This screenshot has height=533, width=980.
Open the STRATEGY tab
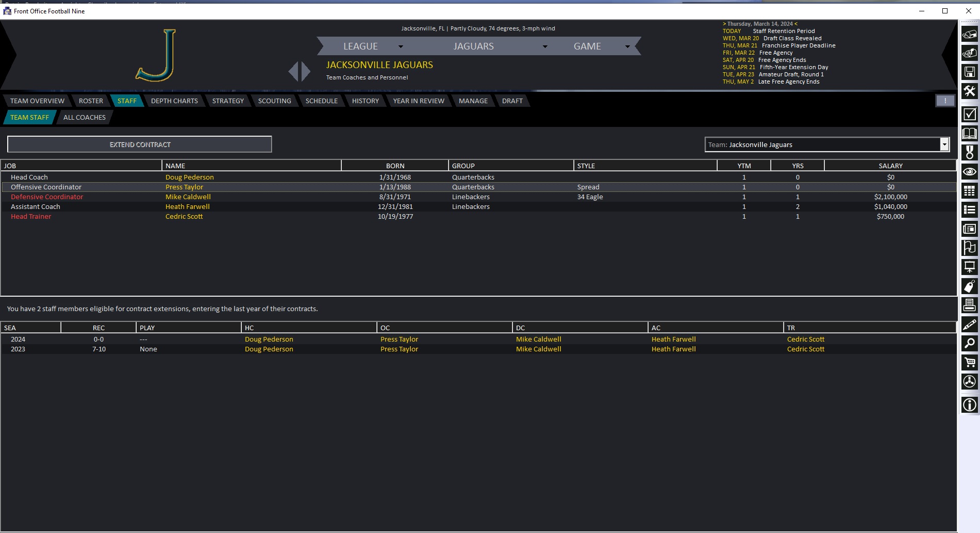pos(228,101)
